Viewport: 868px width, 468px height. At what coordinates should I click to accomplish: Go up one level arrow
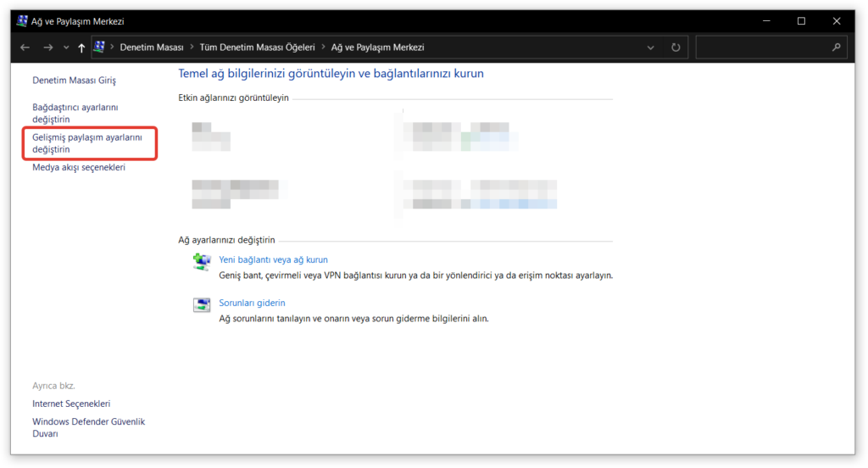[81, 47]
